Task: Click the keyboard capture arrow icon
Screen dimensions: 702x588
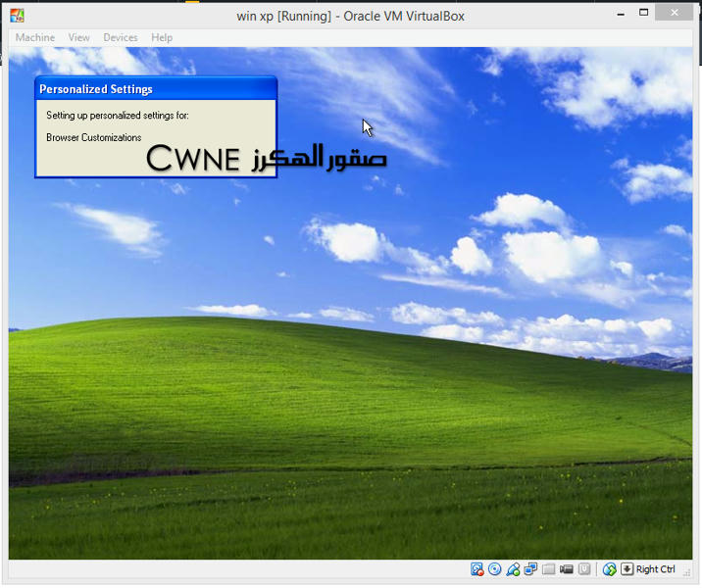Action: click(627, 569)
